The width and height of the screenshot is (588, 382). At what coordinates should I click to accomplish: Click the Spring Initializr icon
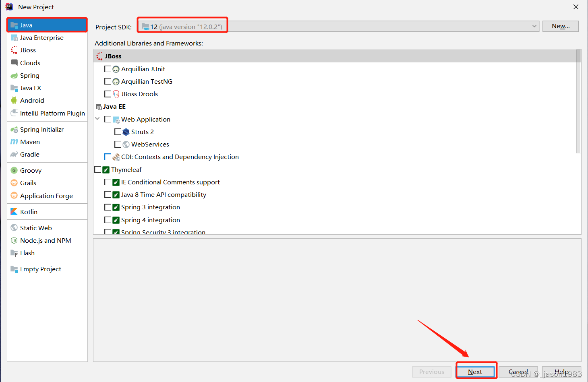tap(14, 129)
